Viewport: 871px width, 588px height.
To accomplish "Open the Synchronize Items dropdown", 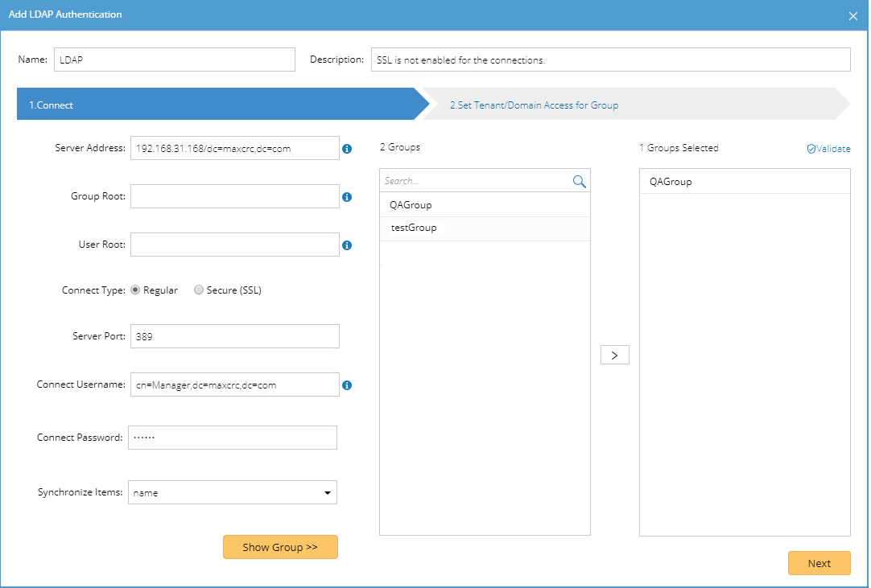I will tap(233, 493).
